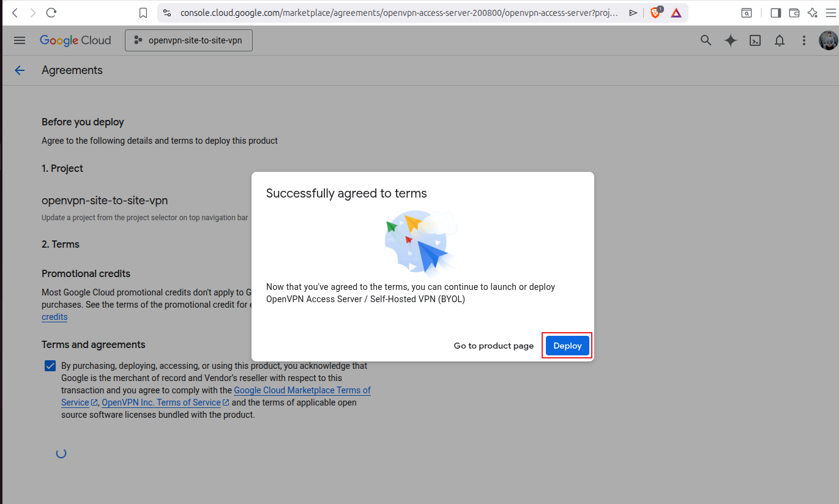This screenshot has width=839, height=504.
Task: Click project name text openvpn-site-to-site-vpn under Project
Action: tap(105, 200)
